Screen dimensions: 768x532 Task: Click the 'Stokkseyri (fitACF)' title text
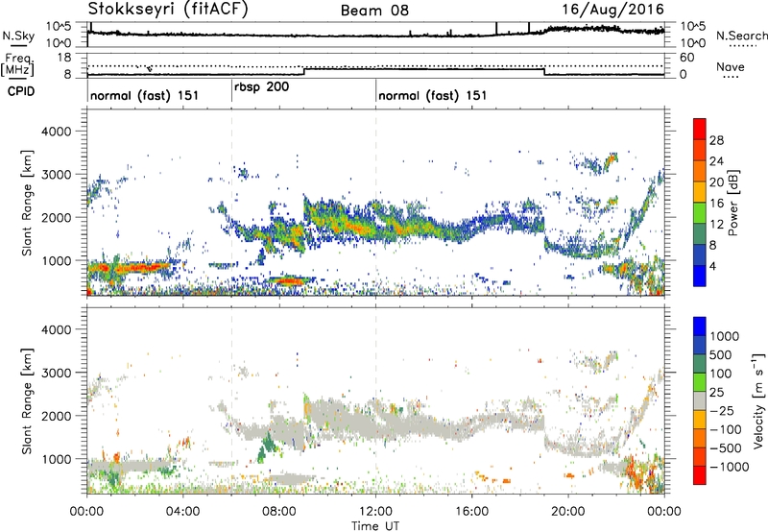click(168, 10)
